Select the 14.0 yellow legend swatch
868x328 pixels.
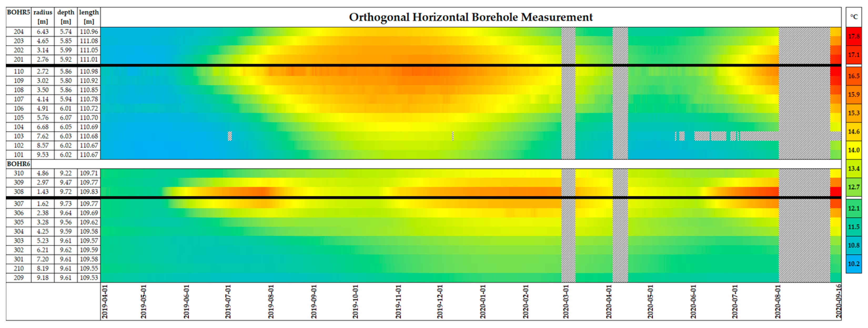click(854, 150)
